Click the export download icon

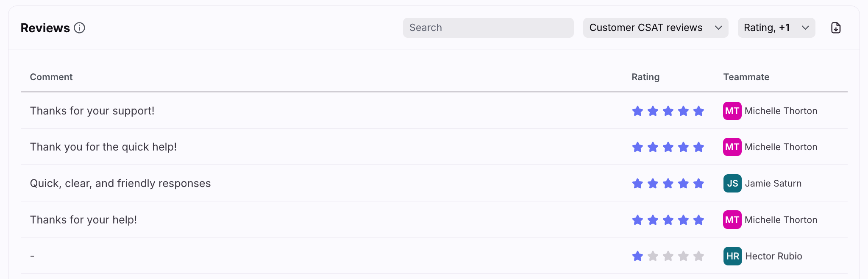click(x=835, y=28)
